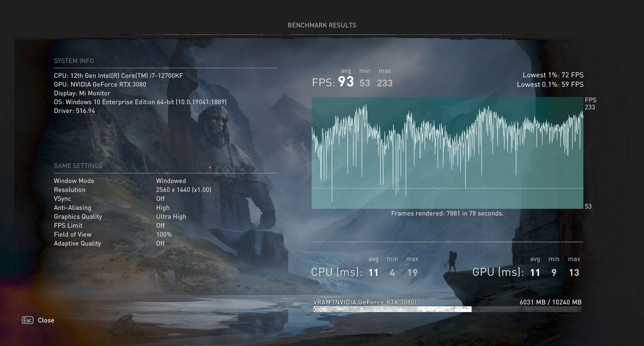Click the VSync setting label
644x346 pixels.
coord(62,199)
